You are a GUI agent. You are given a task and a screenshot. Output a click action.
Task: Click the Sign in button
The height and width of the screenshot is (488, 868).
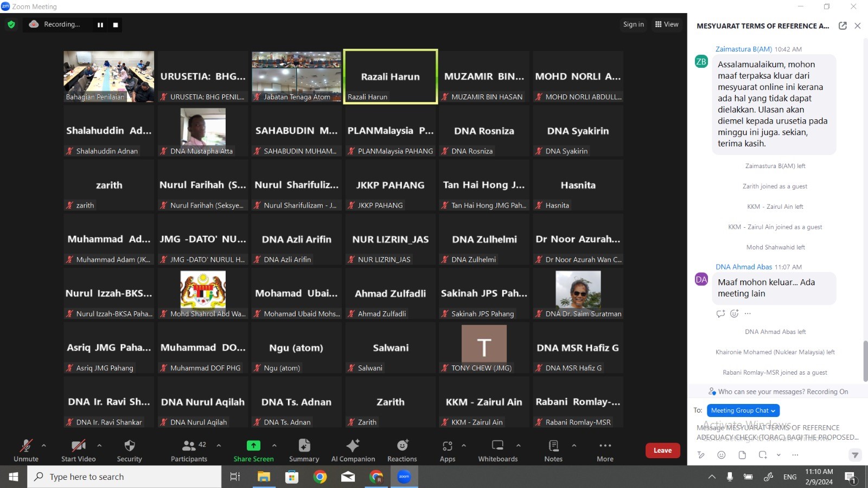click(634, 24)
